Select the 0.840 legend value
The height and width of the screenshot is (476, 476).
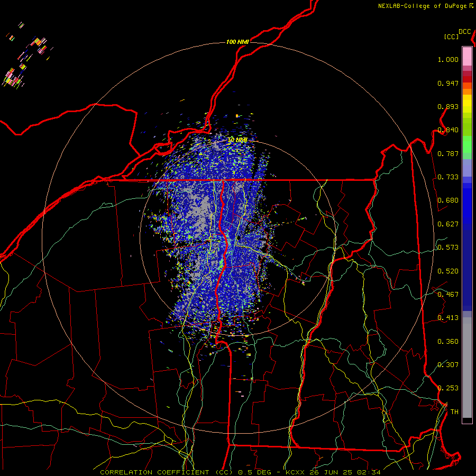448,130
